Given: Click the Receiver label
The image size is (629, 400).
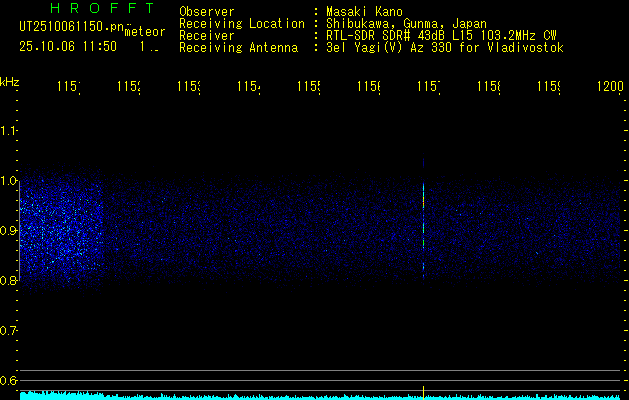Looking at the screenshot, I should (x=207, y=36).
